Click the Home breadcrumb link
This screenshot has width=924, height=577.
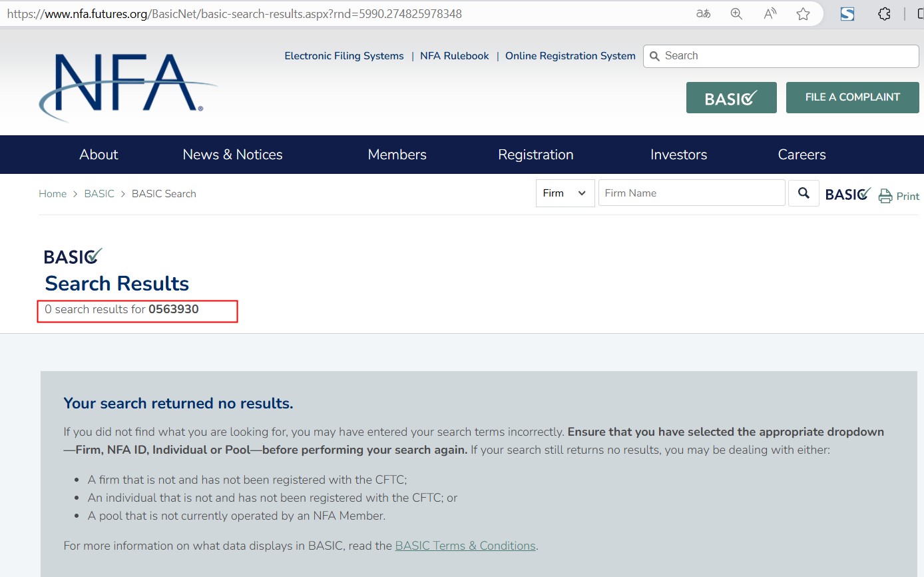click(x=53, y=194)
